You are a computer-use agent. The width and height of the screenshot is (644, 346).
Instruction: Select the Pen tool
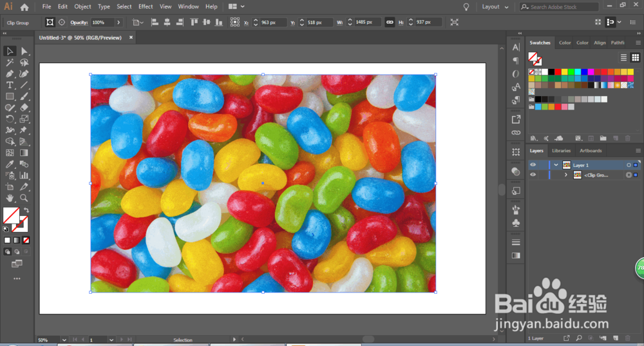point(10,74)
